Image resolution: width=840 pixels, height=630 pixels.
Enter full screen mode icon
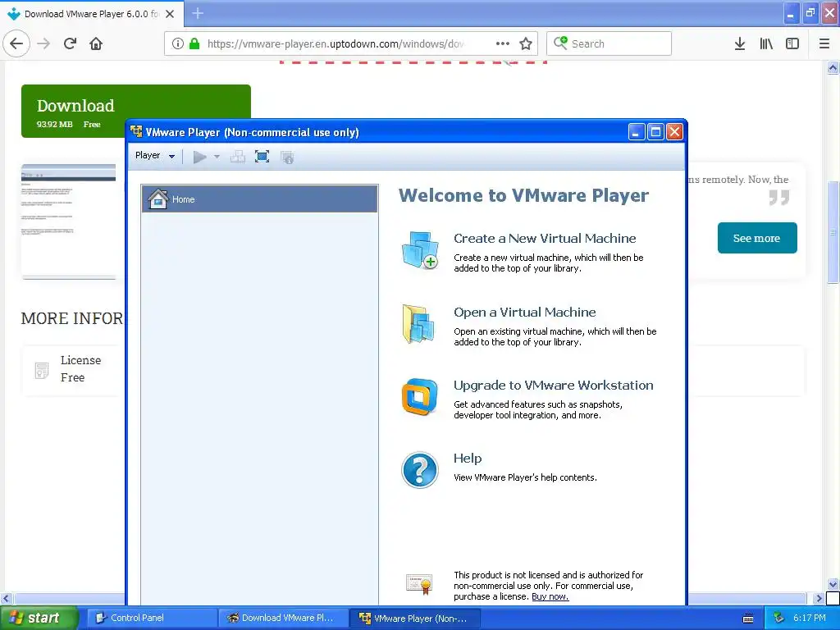pyautogui.click(x=262, y=157)
